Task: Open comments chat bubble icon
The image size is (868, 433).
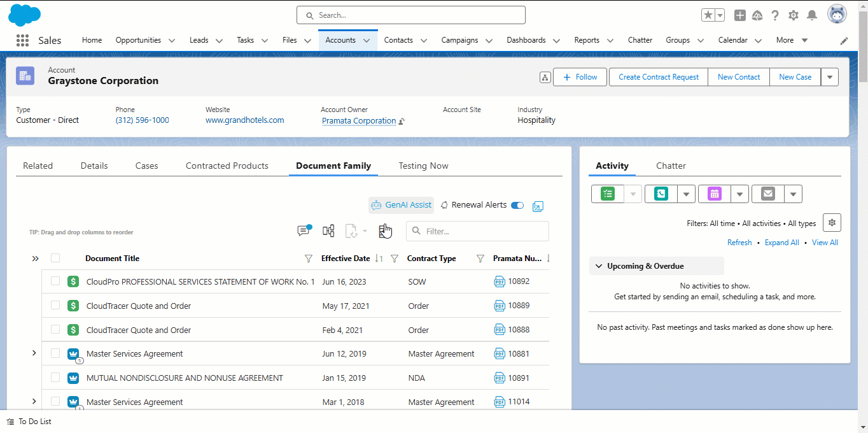Action: click(304, 231)
